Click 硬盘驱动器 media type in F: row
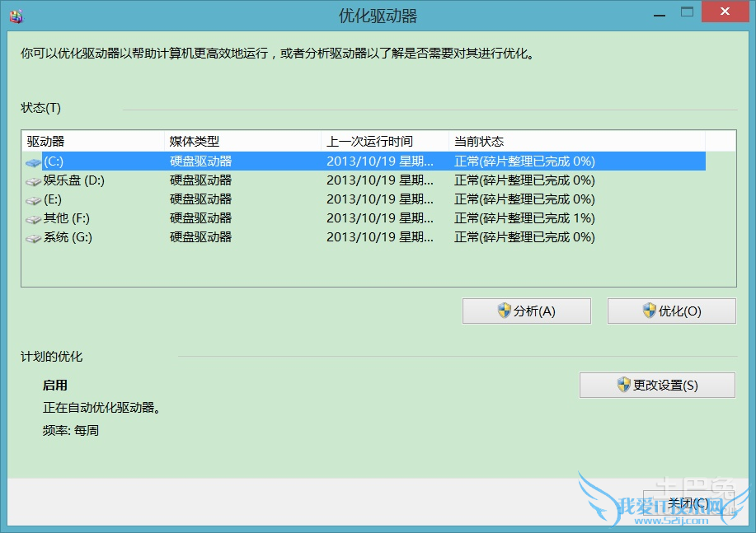The width and height of the screenshot is (756, 533). tap(200, 218)
